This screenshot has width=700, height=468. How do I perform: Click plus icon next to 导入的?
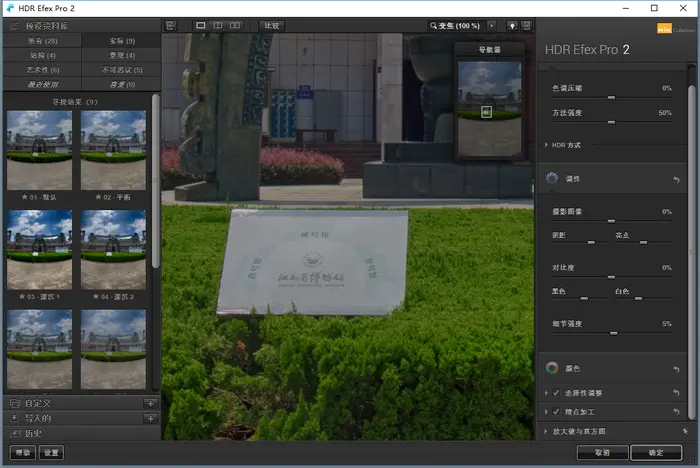pos(150,418)
